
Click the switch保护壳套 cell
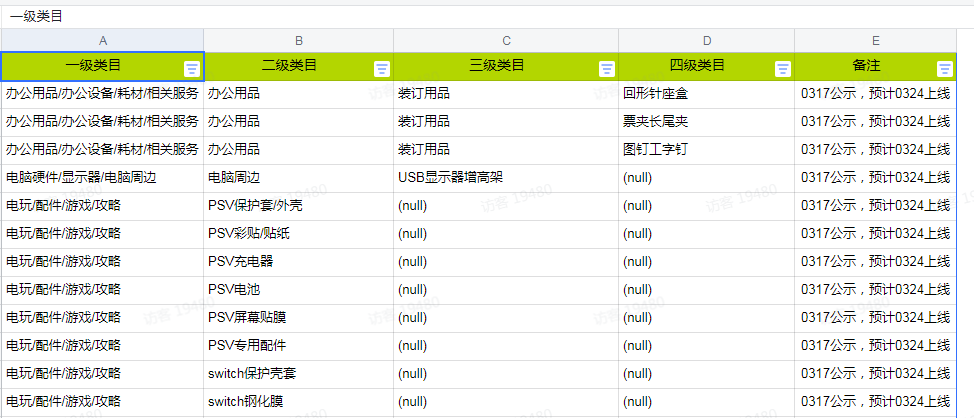[299, 374]
